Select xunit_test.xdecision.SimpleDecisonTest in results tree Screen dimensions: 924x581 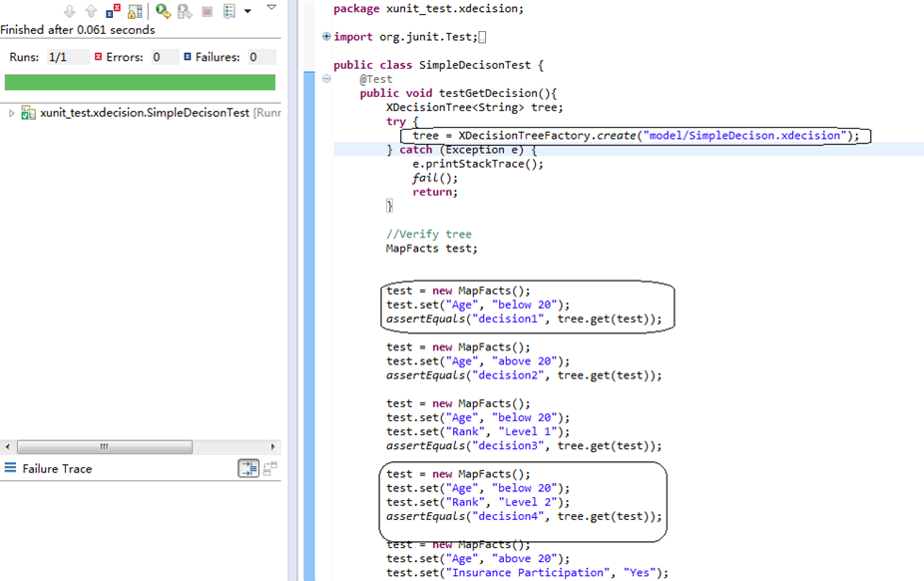click(x=145, y=113)
